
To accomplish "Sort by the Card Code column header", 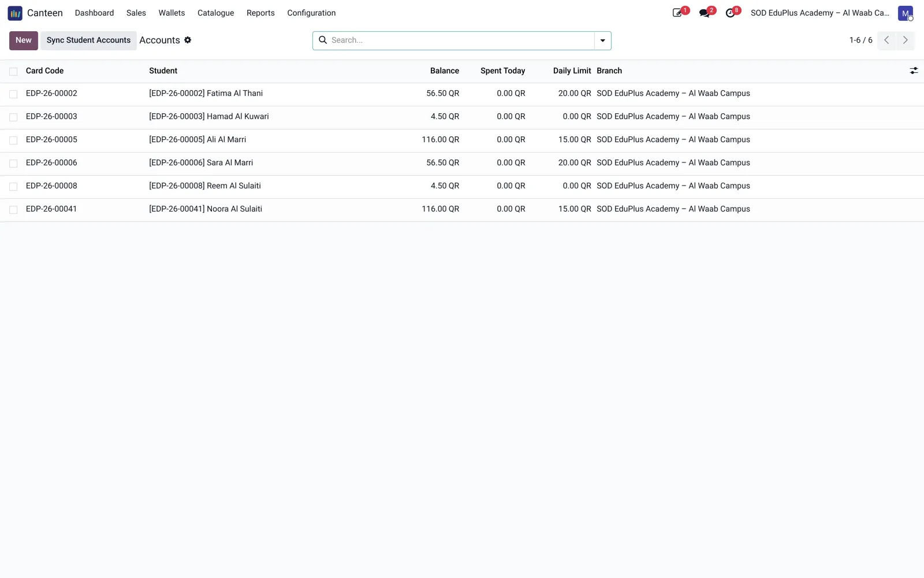I will pos(44,71).
